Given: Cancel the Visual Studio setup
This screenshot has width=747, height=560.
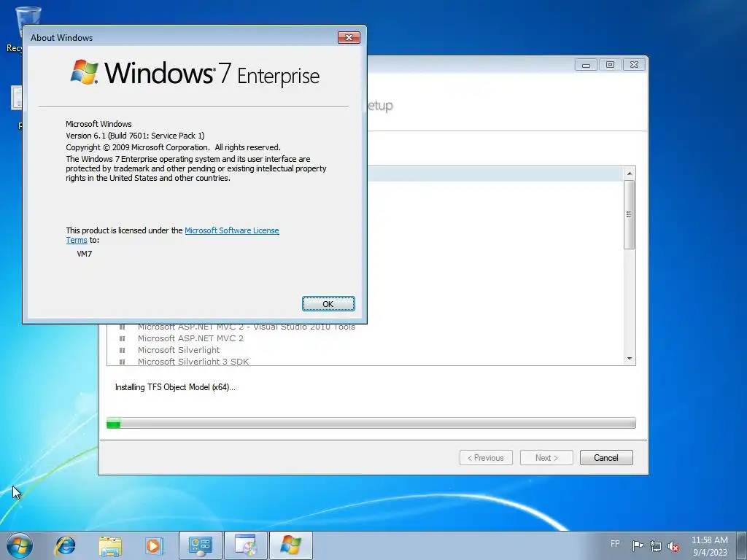Looking at the screenshot, I should click(x=606, y=458).
